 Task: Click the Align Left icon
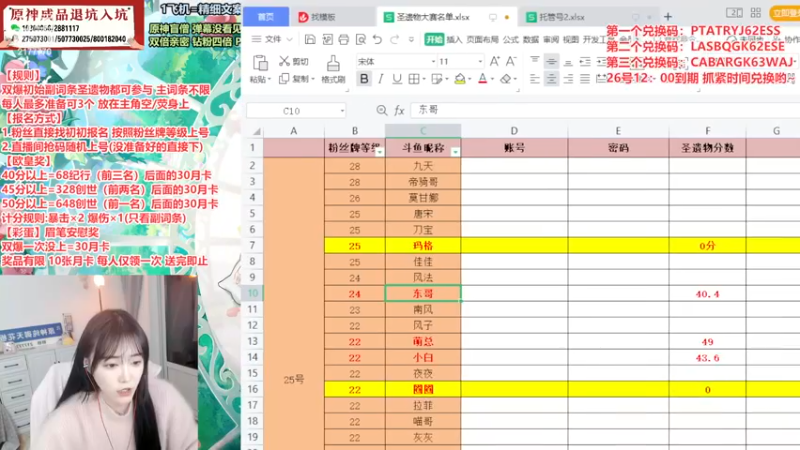point(534,79)
